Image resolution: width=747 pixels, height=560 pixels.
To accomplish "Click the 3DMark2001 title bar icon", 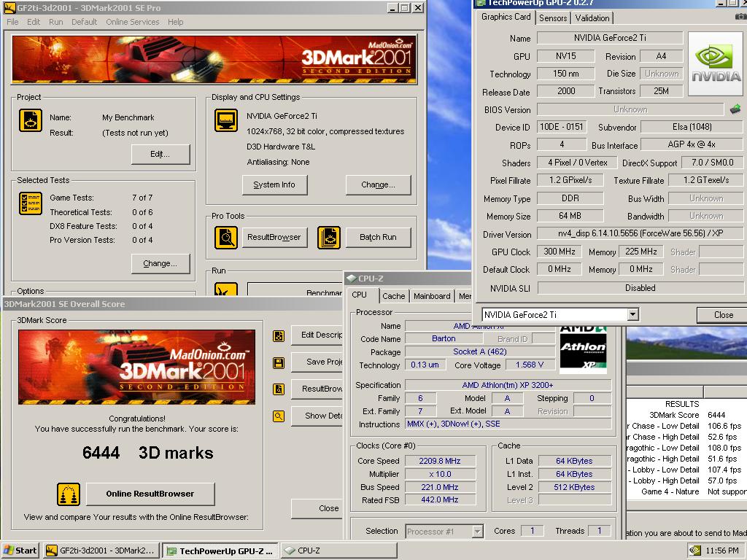I will (x=9, y=7).
